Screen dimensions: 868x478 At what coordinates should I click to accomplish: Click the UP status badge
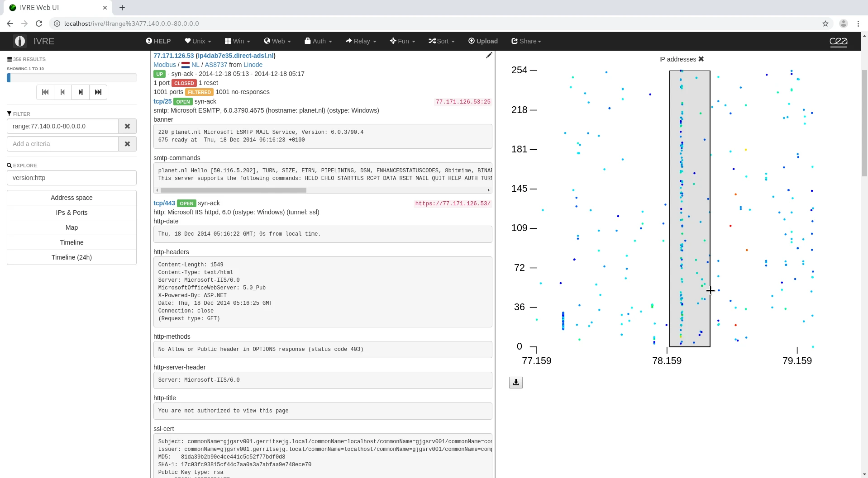tap(159, 74)
